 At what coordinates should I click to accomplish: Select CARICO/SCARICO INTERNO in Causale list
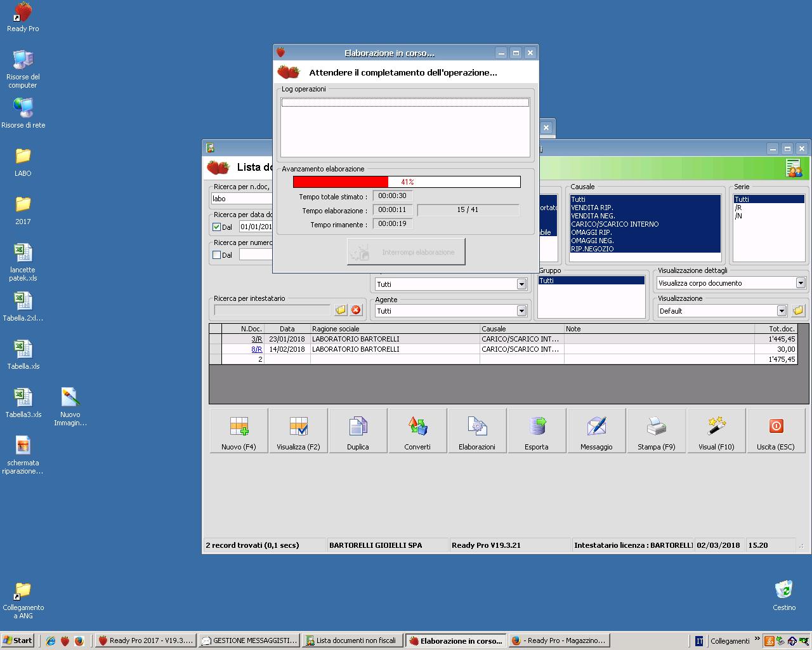(645, 224)
